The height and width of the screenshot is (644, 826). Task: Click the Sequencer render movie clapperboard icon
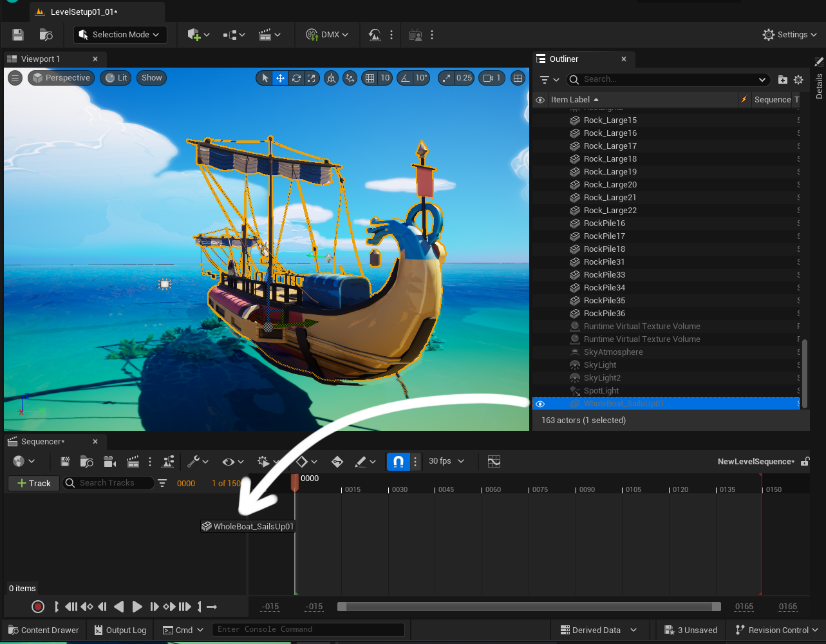[x=133, y=462]
